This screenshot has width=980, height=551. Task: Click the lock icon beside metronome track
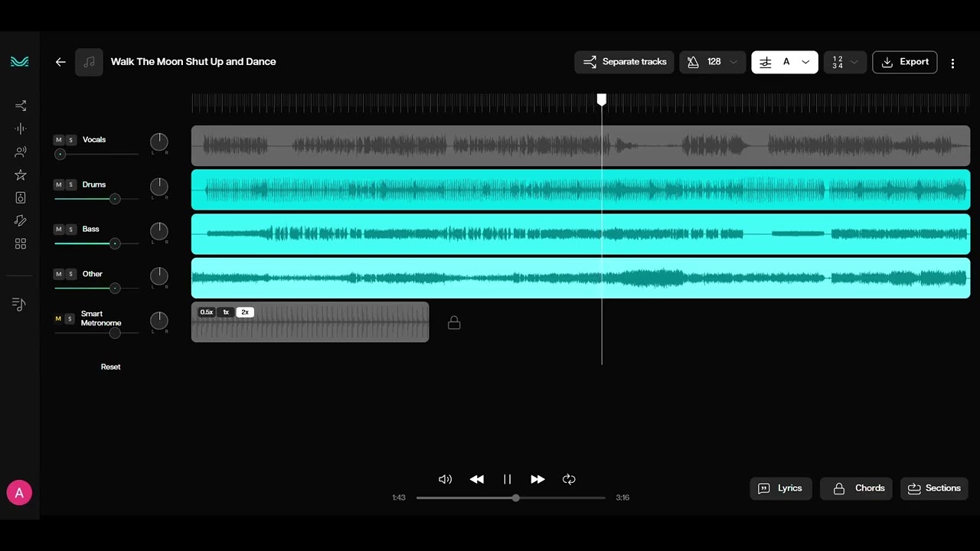454,323
